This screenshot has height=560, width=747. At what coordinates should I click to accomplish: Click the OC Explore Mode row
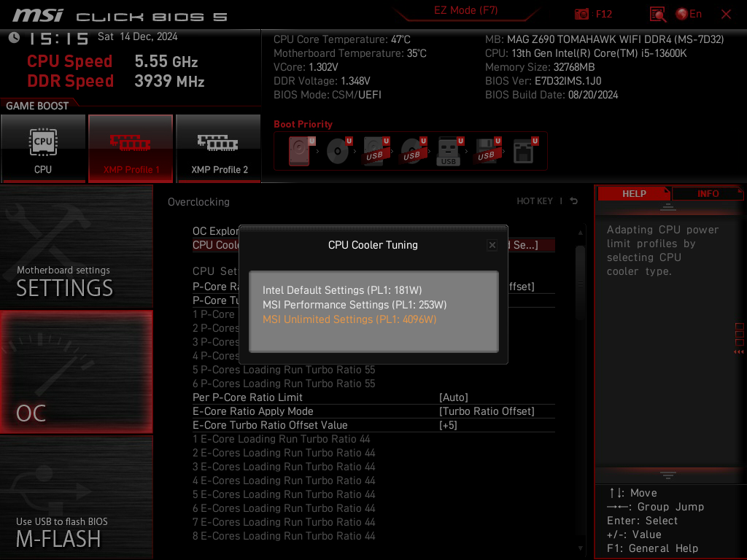[215, 231]
